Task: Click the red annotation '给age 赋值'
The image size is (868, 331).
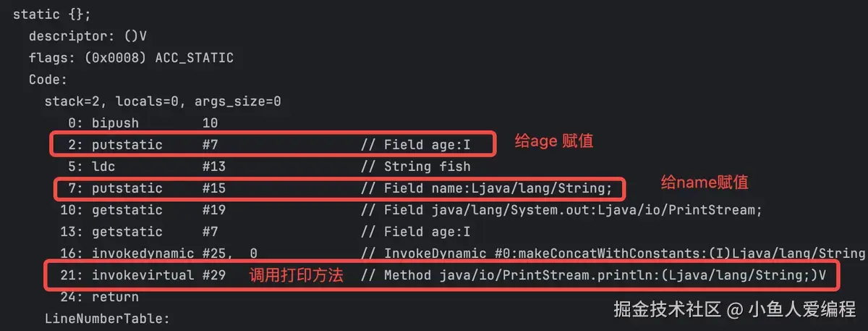Action: (x=554, y=141)
